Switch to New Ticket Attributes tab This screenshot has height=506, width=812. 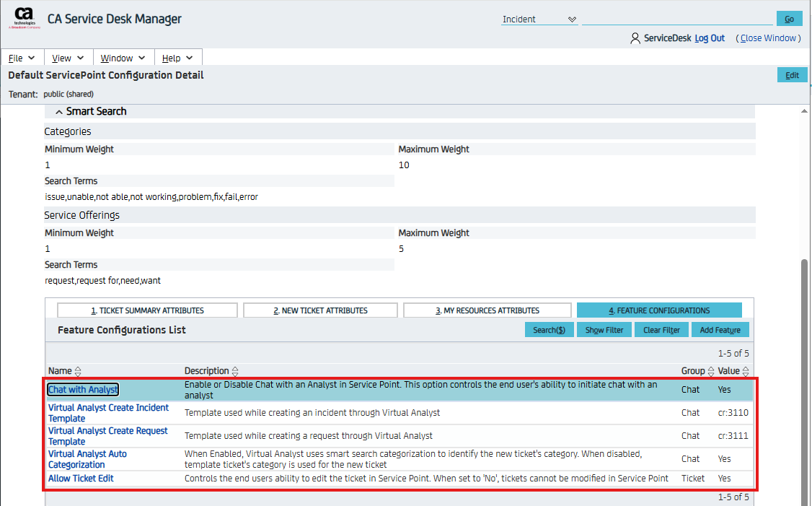(x=320, y=310)
